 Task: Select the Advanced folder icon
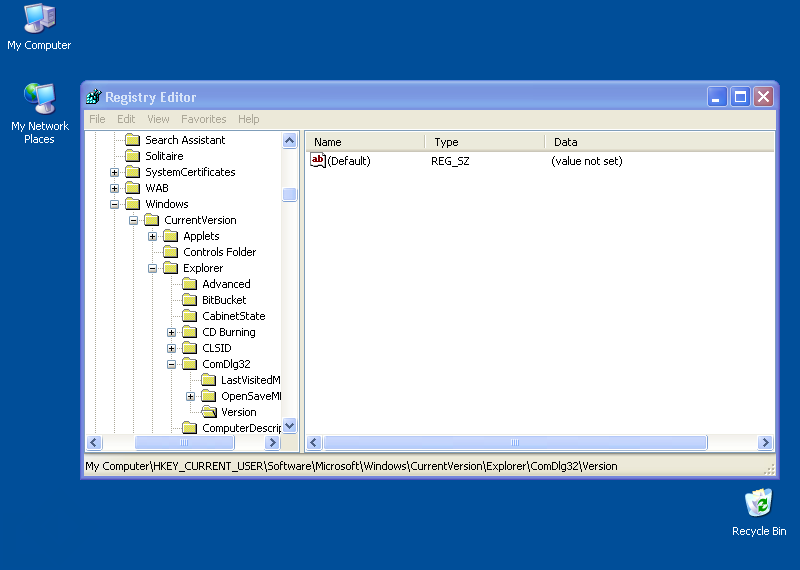pyautogui.click(x=189, y=284)
